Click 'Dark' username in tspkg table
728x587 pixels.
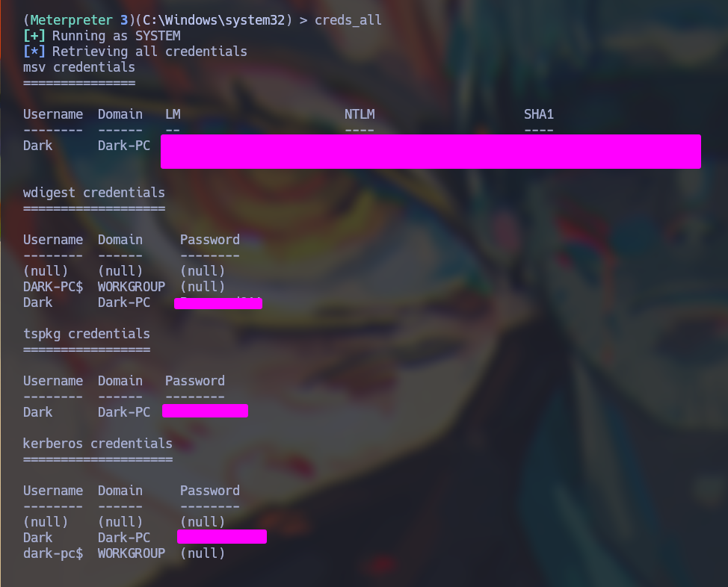[38, 412]
